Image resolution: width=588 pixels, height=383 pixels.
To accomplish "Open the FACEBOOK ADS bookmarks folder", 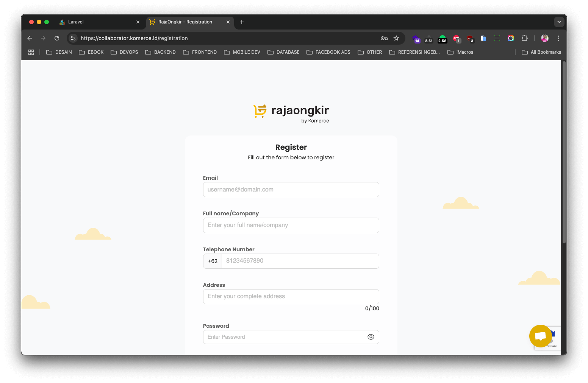I will point(328,52).
